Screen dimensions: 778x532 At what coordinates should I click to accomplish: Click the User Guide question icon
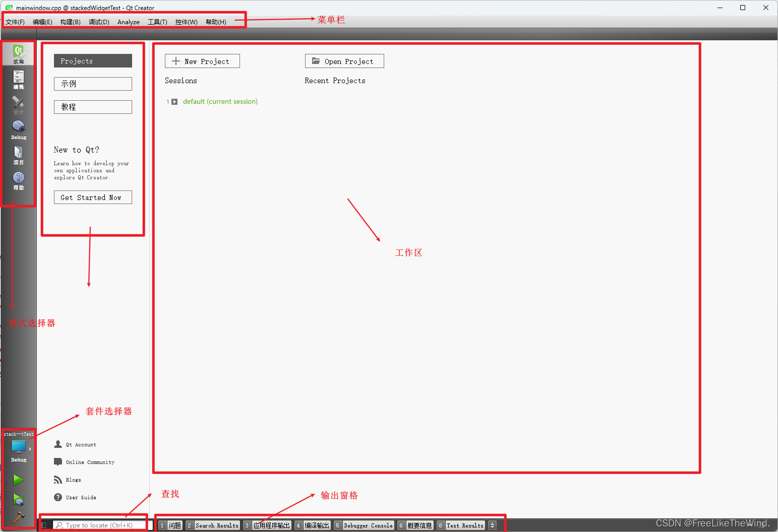tap(58, 497)
